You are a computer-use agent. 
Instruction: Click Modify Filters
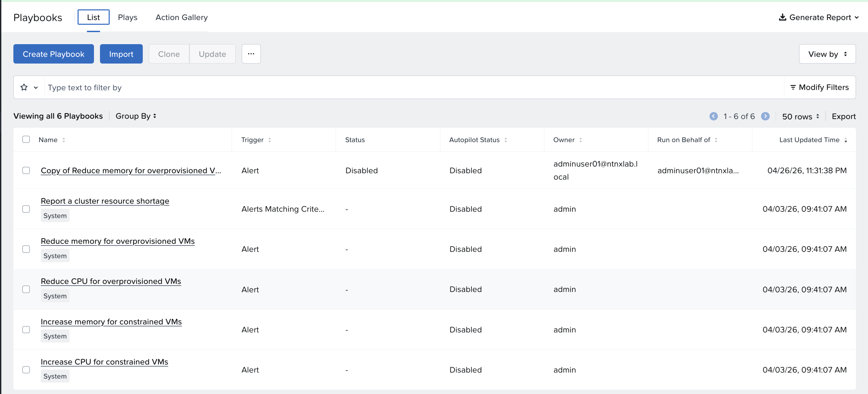pyautogui.click(x=820, y=87)
